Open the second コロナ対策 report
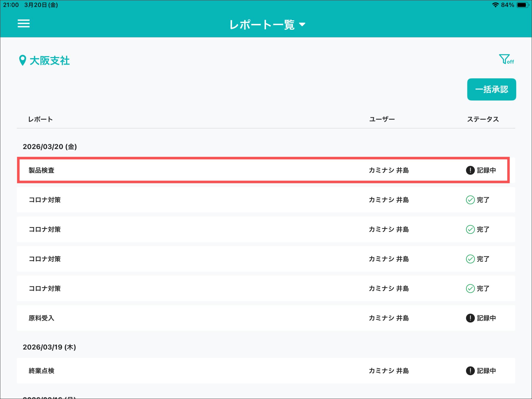Image resolution: width=532 pixels, height=399 pixels. [266, 229]
